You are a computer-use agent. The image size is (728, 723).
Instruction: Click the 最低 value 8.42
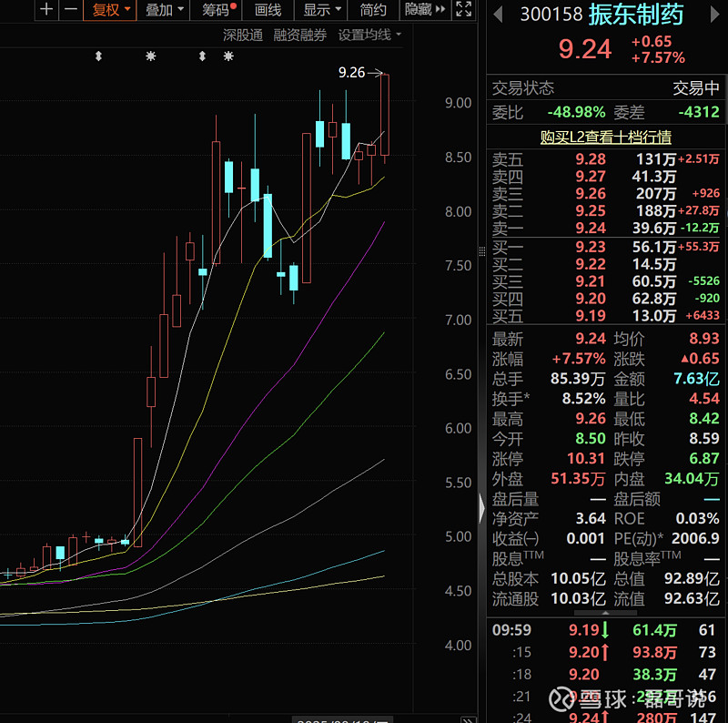pyautogui.click(x=703, y=419)
